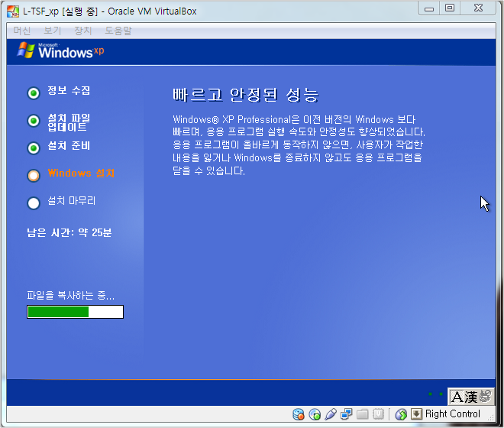Maximize the VirtualBox window
The image size is (504, 428).
pos(450,8)
